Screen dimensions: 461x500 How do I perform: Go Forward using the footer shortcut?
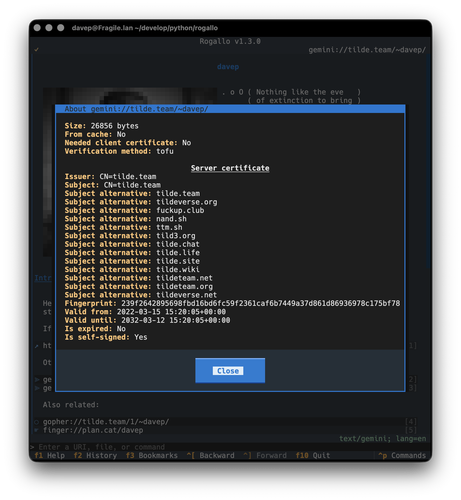pyautogui.click(x=265, y=455)
